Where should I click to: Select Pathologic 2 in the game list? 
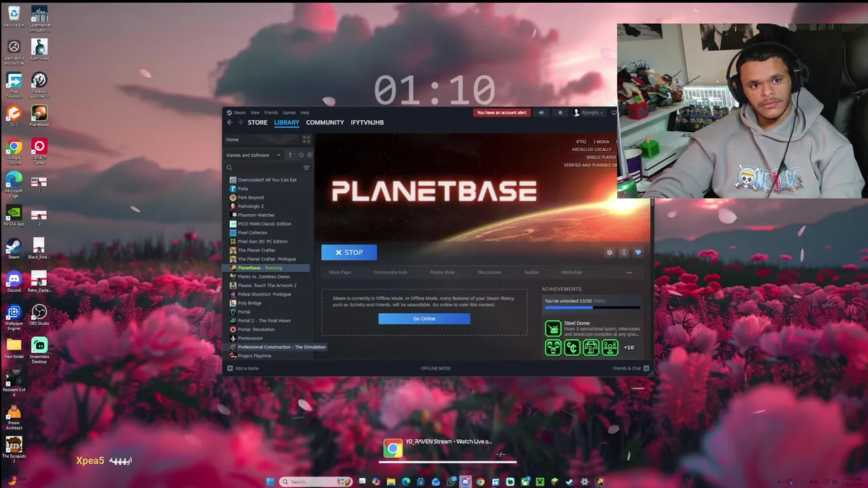(x=251, y=206)
